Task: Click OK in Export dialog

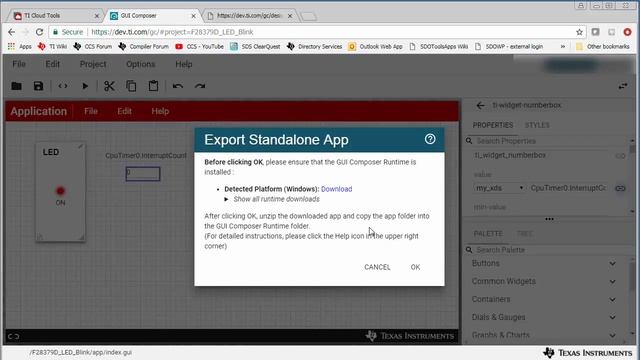Action: (415, 267)
